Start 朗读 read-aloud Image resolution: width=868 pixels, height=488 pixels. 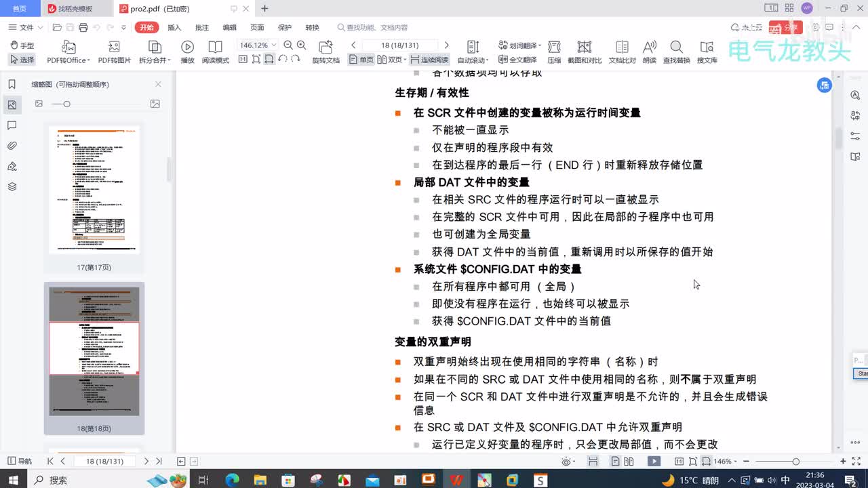pos(650,52)
